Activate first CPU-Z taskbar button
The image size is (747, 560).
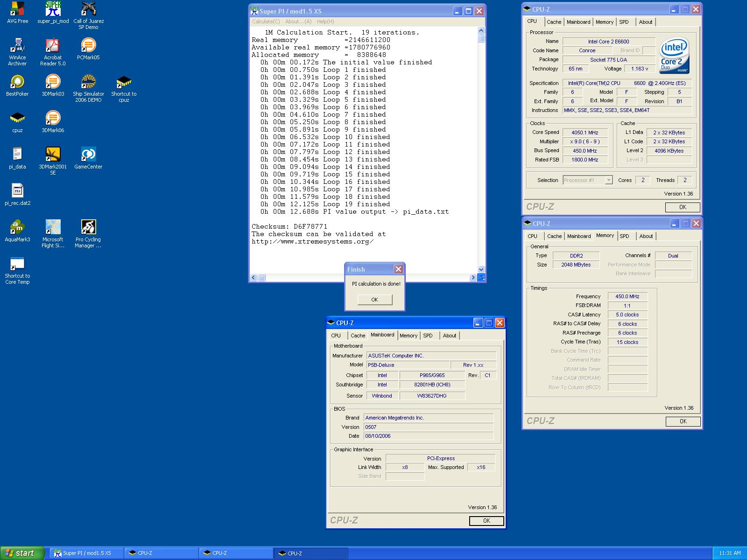tap(162, 553)
